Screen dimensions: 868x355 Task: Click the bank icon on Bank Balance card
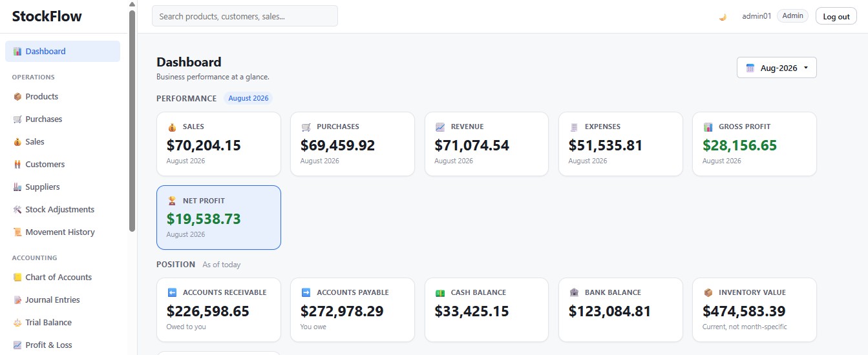point(573,293)
